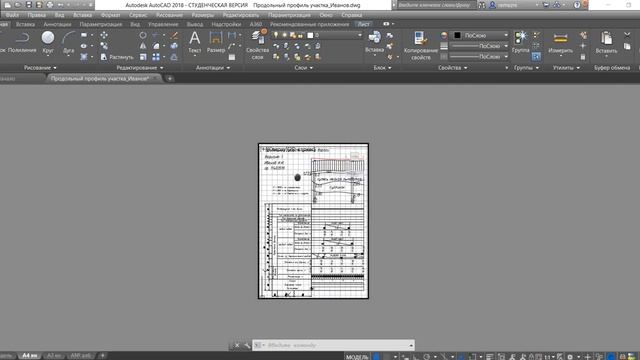This screenshot has height=360, width=640.
Task: Expand the Утилиты panel
Action: pos(566,68)
